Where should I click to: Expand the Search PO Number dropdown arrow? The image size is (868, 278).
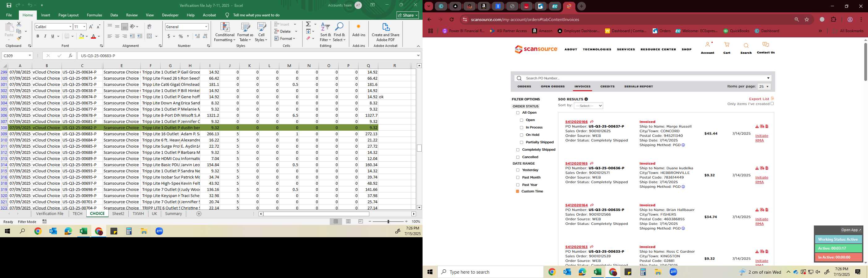coord(768,78)
